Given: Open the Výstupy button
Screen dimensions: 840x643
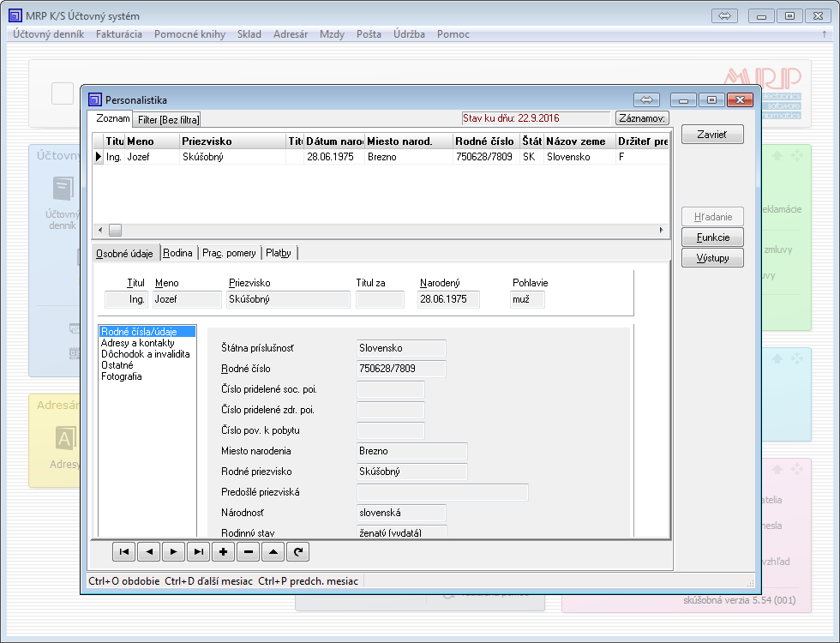Looking at the screenshot, I should pyautogui.click(x=712, y=258).
